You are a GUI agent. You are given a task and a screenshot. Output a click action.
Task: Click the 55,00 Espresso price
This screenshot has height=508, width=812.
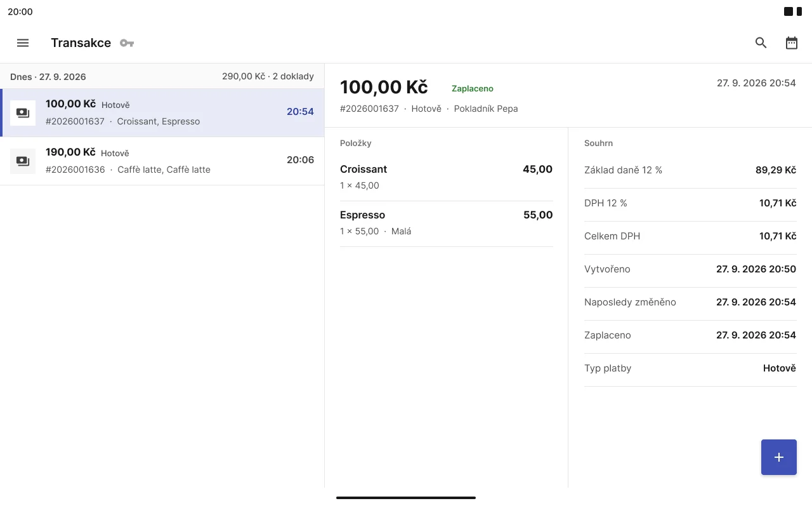pos(537,215)
